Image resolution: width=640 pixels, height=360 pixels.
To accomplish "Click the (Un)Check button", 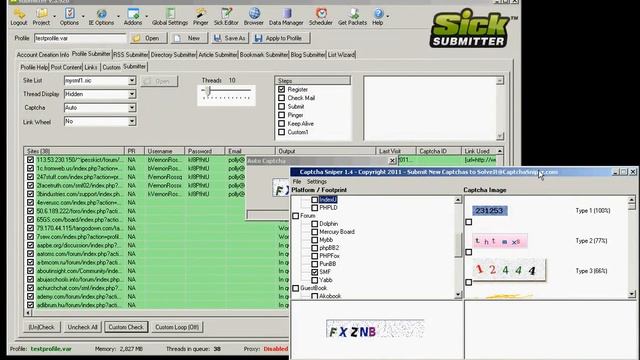I will tap(41, 327).
